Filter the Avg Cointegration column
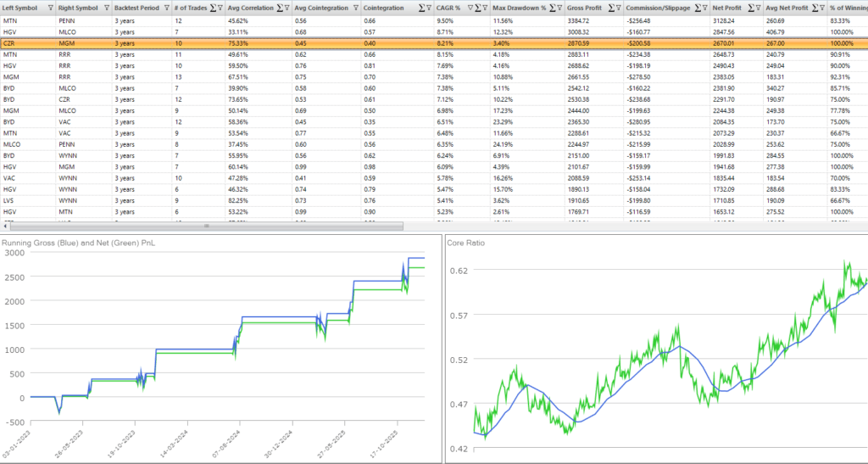The image size is (868, 464). point(354,6)
